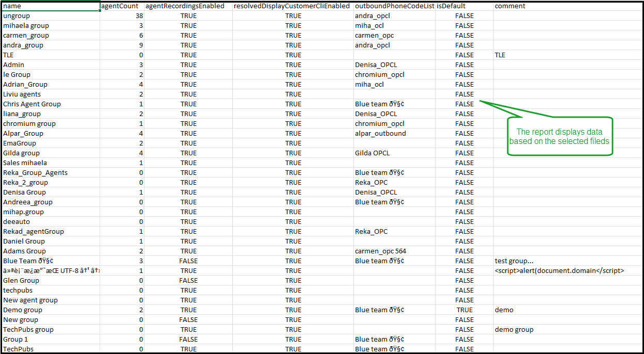
Task: Select the 'comment' header cell
Action: [x=568, y=6]
